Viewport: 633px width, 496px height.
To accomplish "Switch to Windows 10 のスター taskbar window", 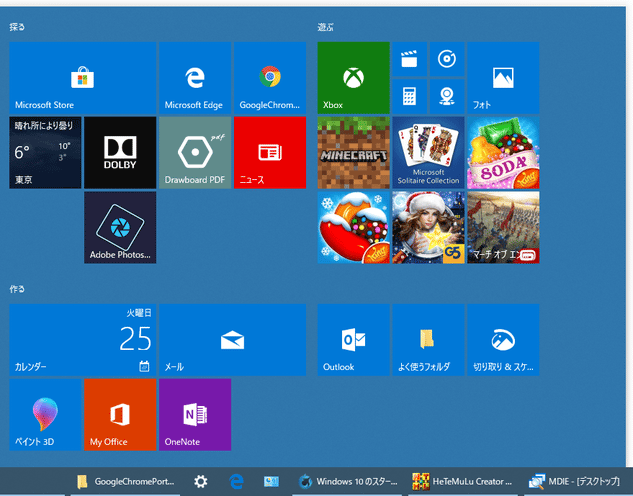I will [348, 481].
